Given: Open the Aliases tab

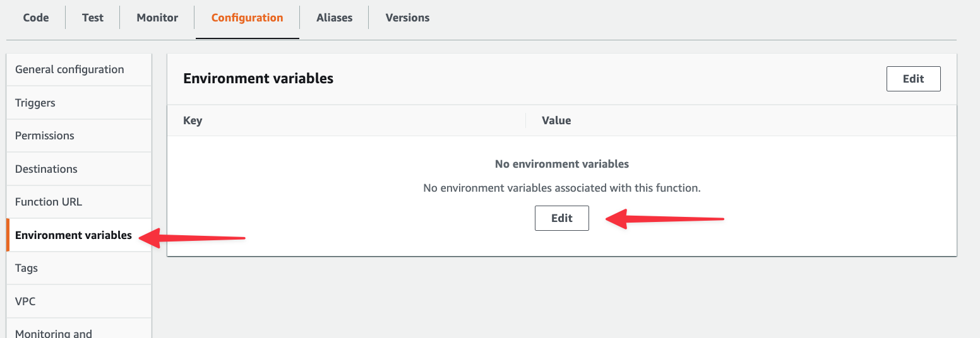Looking at the screenshot, I should pyautogui.click(x=335, y=18).
